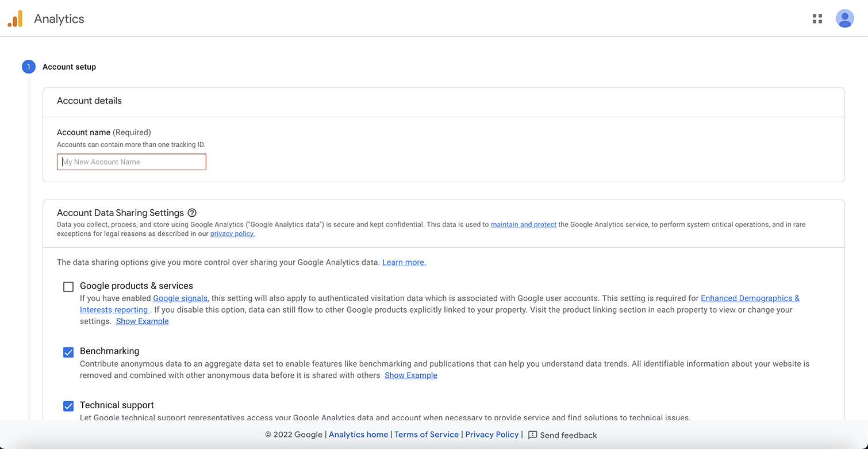The height and width of the screenshot is (449, 868).
Task: Click the Account details heading
Action: pos(89,101)
